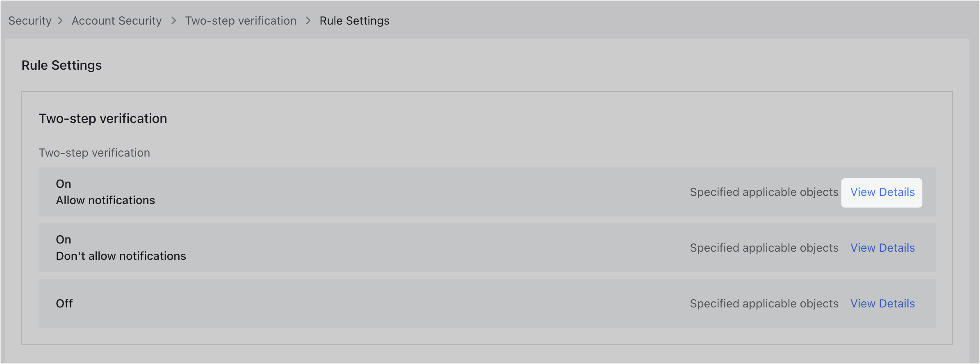
Task: Select the first rule row marked On
Action: (x=328, y=192)
